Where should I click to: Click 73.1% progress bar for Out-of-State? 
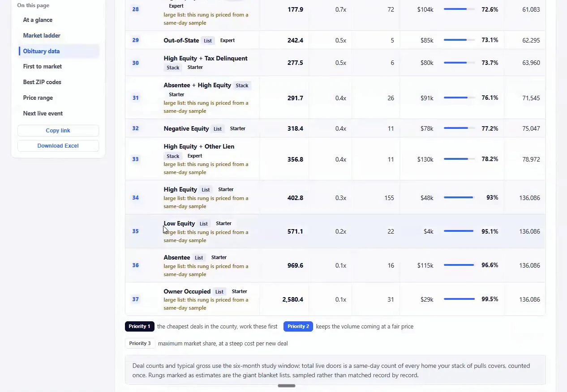click(x=460, y=40)
